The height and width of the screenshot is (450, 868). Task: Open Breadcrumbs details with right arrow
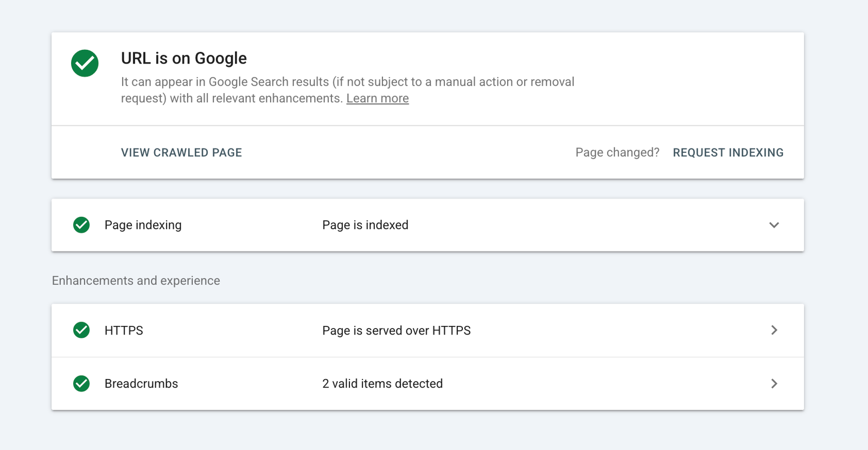[774, 383]
